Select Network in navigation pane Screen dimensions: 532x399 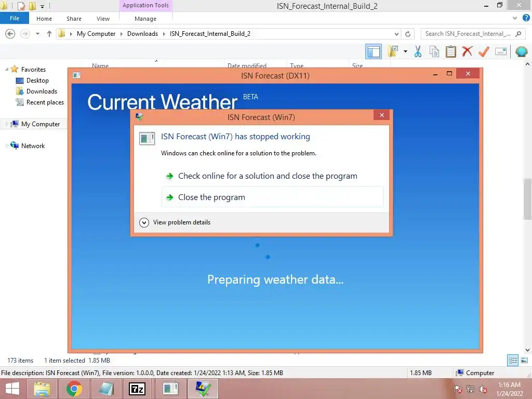[33, 145]
